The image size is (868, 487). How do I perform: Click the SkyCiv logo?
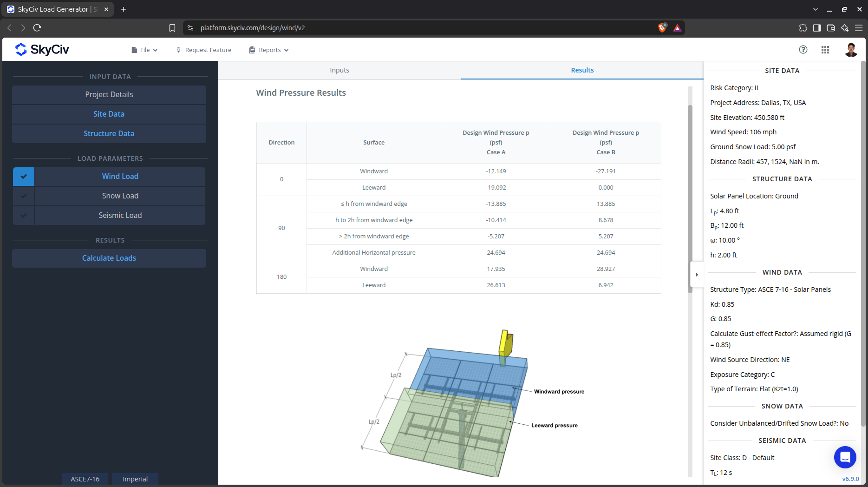point(42,49)
